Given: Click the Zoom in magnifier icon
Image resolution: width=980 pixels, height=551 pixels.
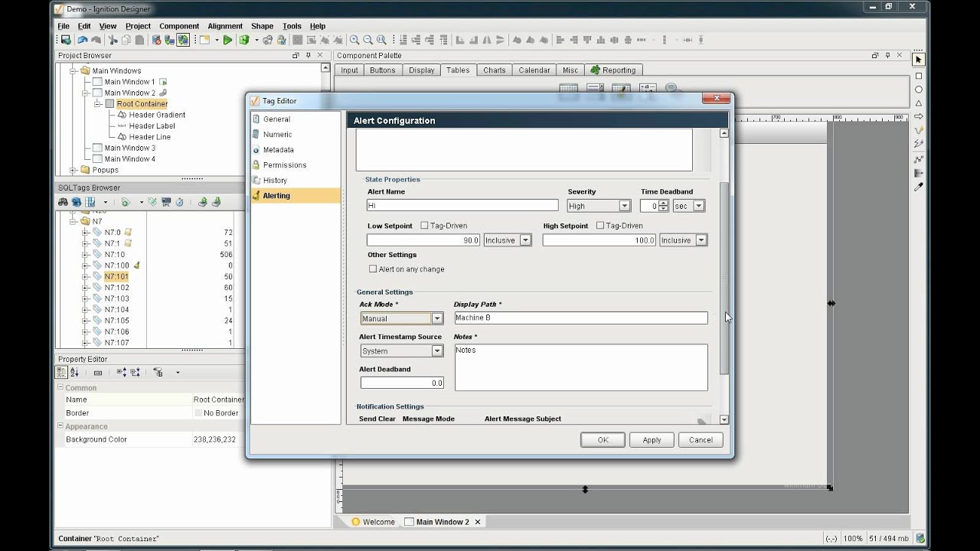Looking at the screenshot, I should pos(354,40).
